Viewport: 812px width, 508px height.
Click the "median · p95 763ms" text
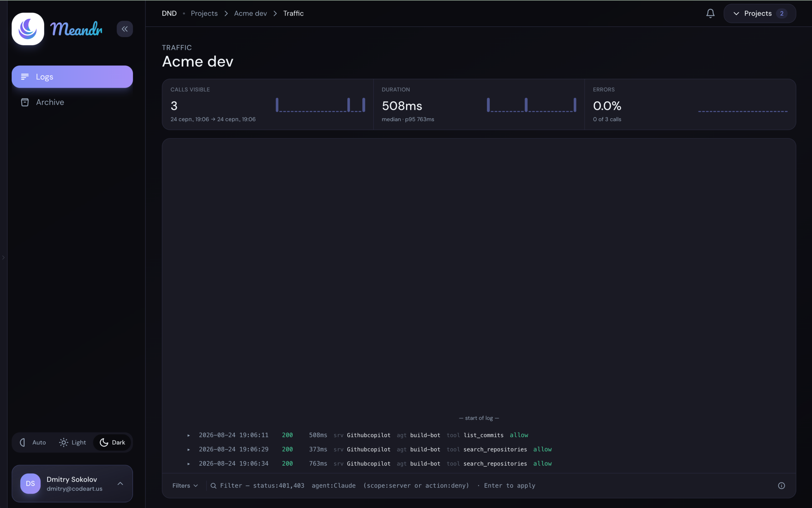pyautogui.click(x=408, y=119)
